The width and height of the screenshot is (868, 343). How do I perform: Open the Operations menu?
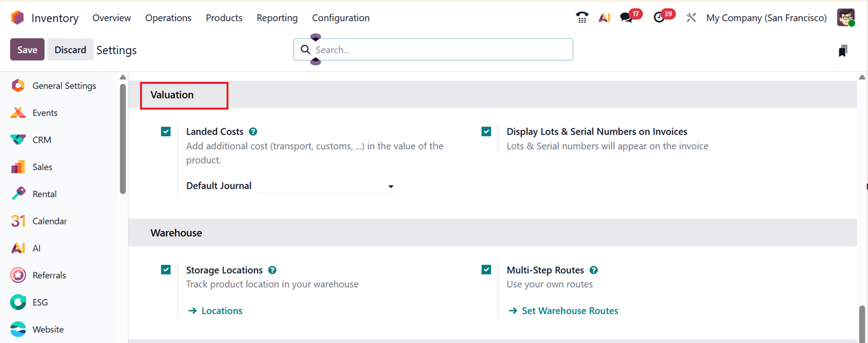[x=168, y=18]
